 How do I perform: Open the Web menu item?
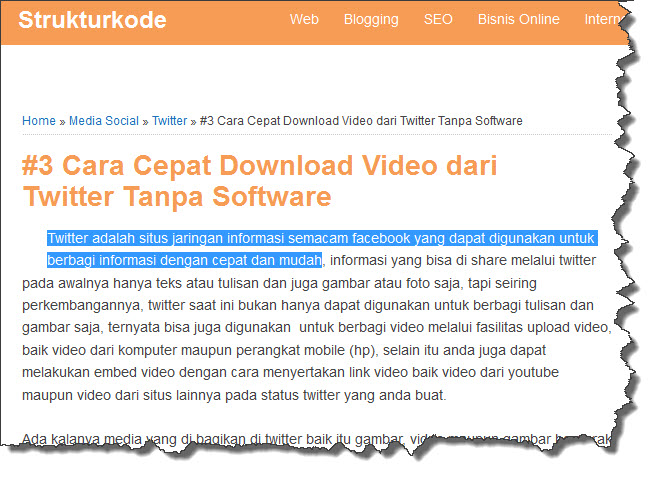[x=304, y=19]
